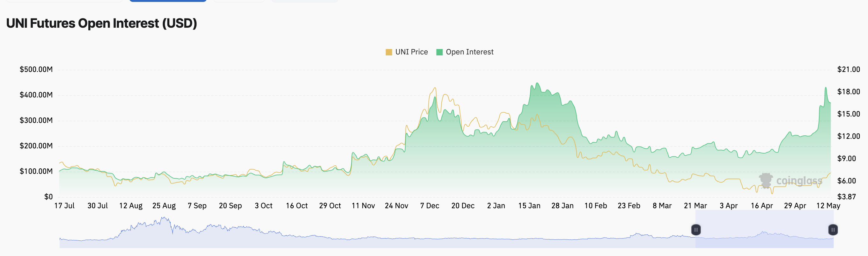Screen dimensions: 868x256
Task: Click the yellow UNI Price legend swatch
Action: click(x=388, y=52)
